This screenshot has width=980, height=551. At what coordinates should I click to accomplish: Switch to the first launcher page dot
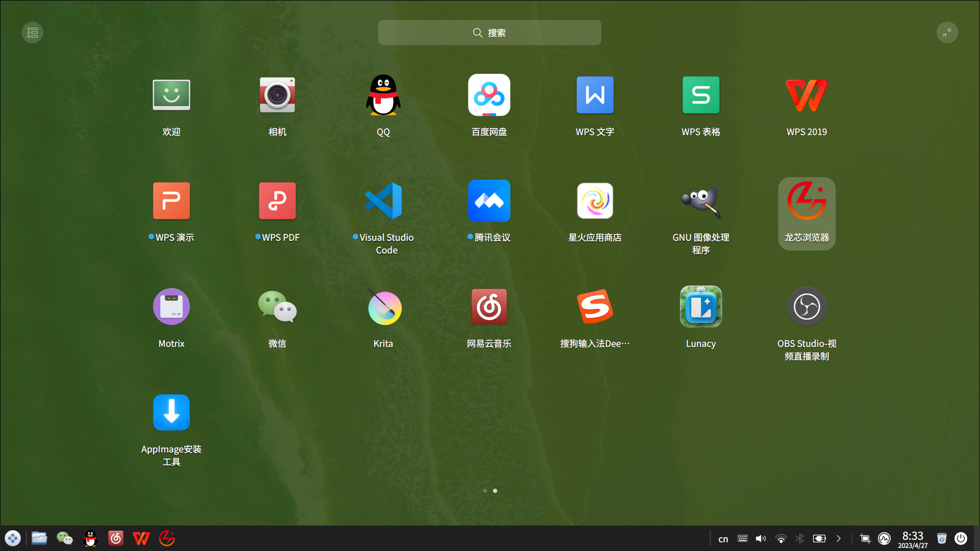point(484,490)
